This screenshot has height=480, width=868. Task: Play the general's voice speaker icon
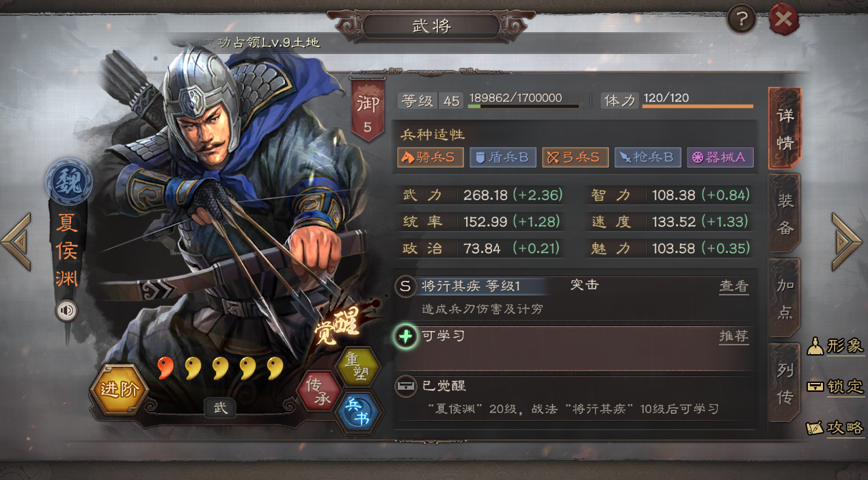tap(67, 311)
